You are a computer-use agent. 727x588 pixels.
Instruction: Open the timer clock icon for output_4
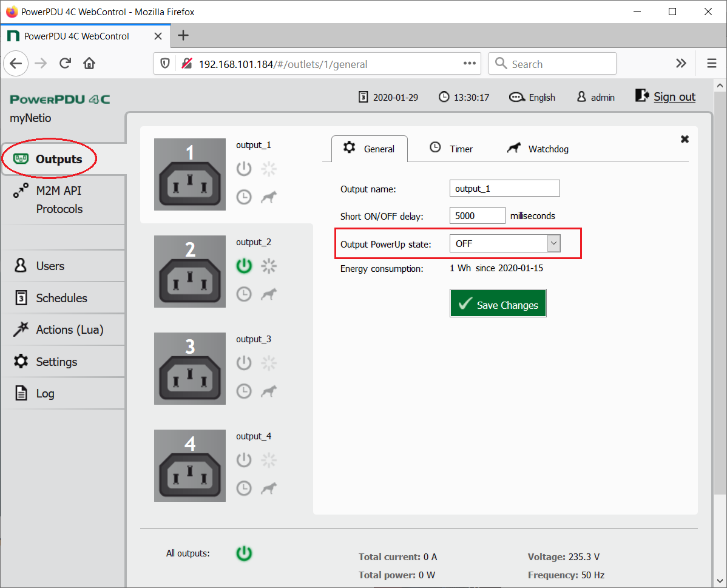[x=244, y=488]
